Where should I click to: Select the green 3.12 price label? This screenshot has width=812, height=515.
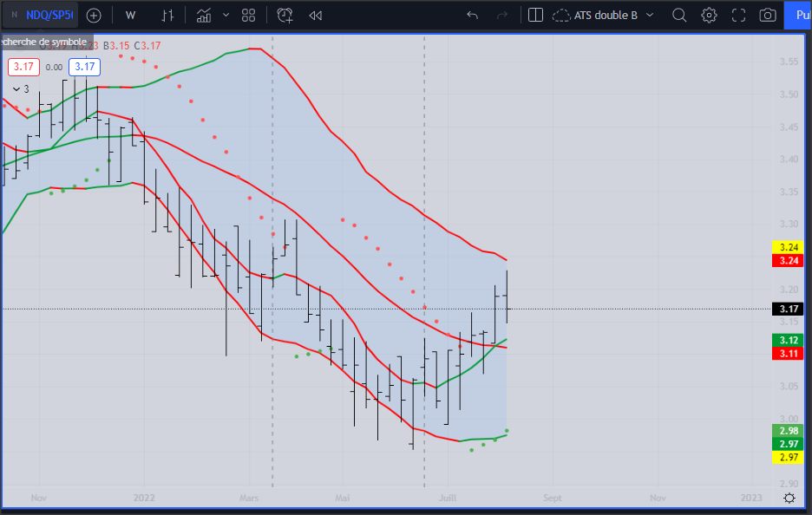(x=789, y=340)
